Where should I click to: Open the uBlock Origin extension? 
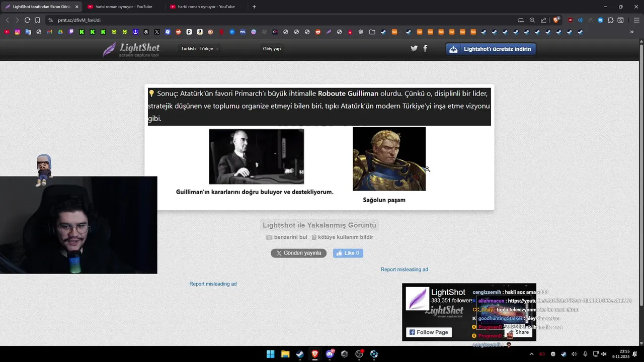pyautogui.click(x=570, y=20)
